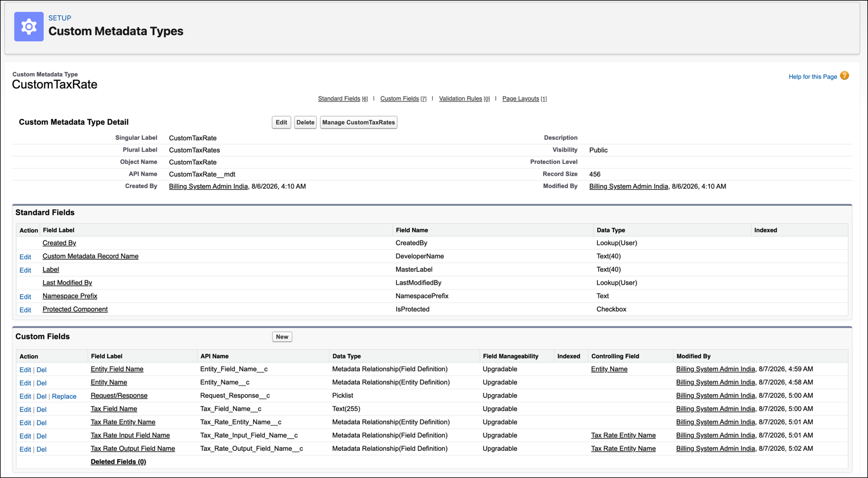The width and height of the screenshot is (868, 478).
Task: Open Custom Metadata Record Name field
Action: click(x=90, y=256)
